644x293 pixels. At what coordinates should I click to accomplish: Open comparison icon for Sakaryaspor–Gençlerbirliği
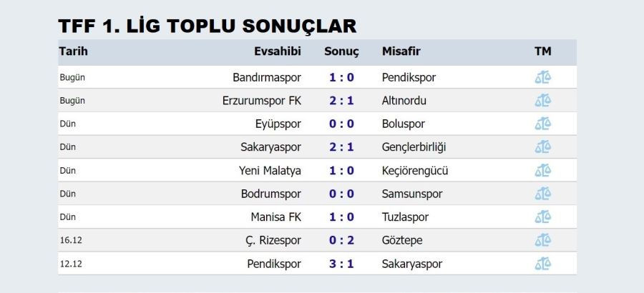click(x=542, y=147)
